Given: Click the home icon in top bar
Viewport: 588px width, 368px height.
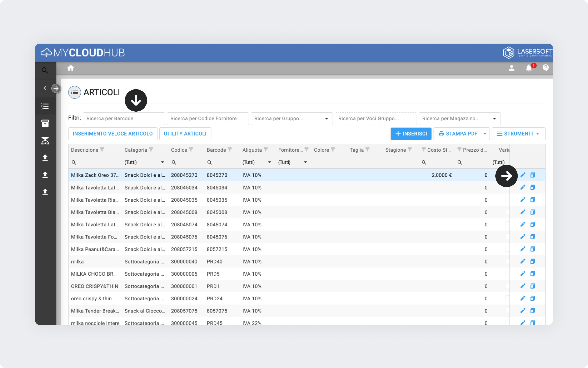Looking at the screenshot, I should [x=70, y=68].
